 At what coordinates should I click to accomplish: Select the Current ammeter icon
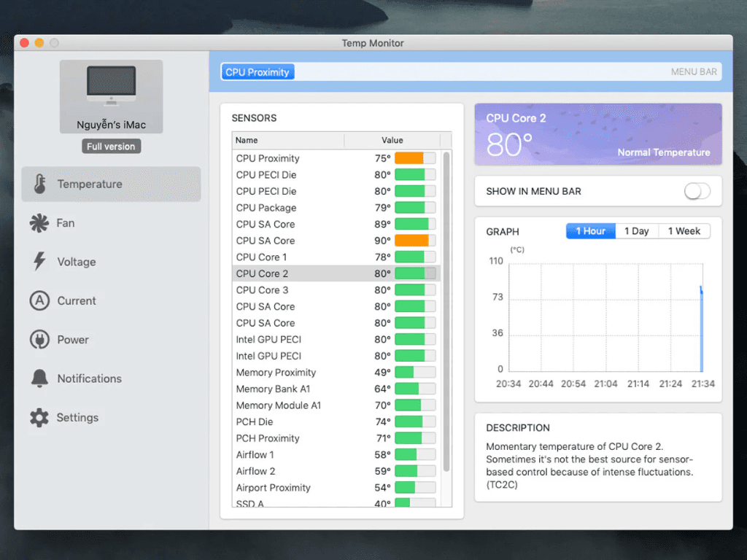pos(39,300)
